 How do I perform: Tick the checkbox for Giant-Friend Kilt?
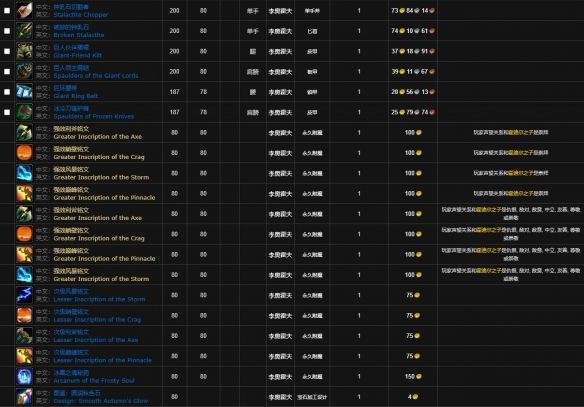click(7, 51)
